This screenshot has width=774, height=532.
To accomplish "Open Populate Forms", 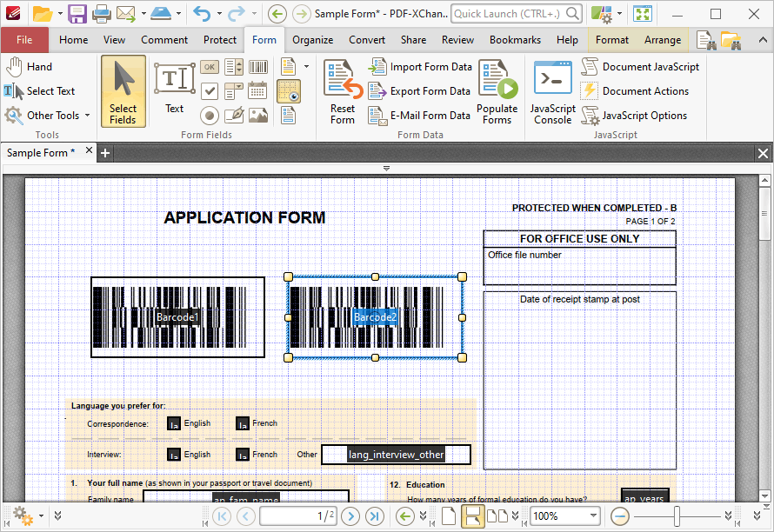I will (497, 92).
